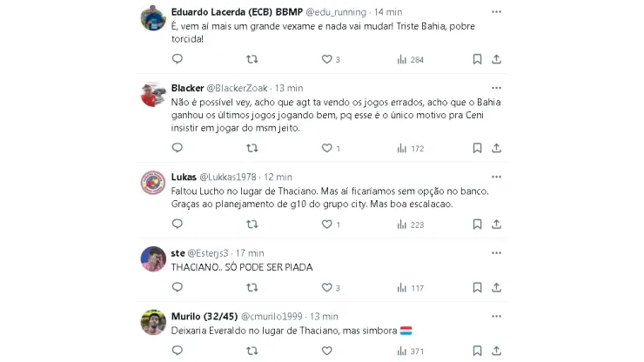
Task: Open more options menu on Lukas's tweet
Action: click(496, 177)
